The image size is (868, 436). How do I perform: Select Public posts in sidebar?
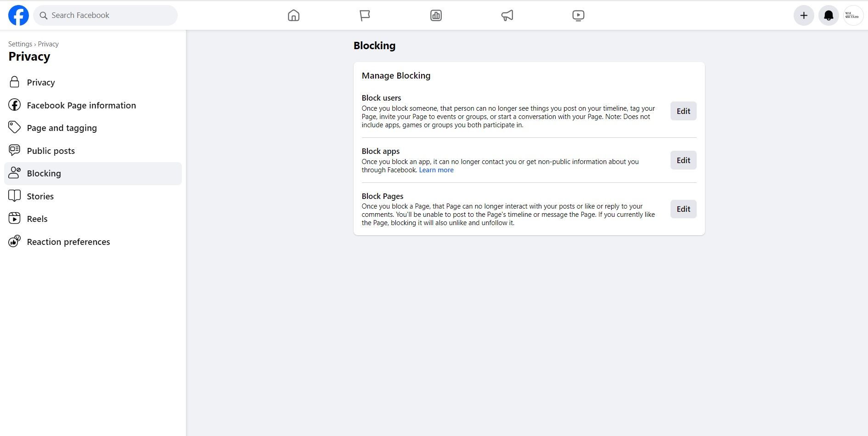(51, 150)
